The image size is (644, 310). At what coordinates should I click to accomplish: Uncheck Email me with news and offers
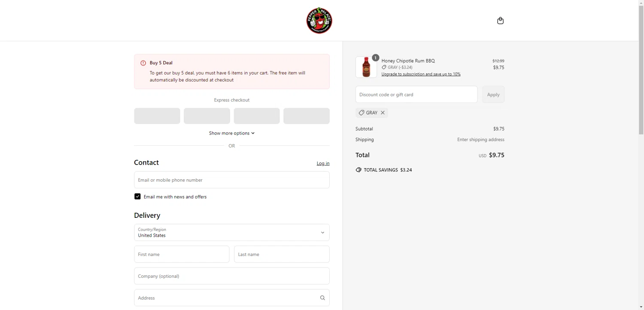point(137,196)
